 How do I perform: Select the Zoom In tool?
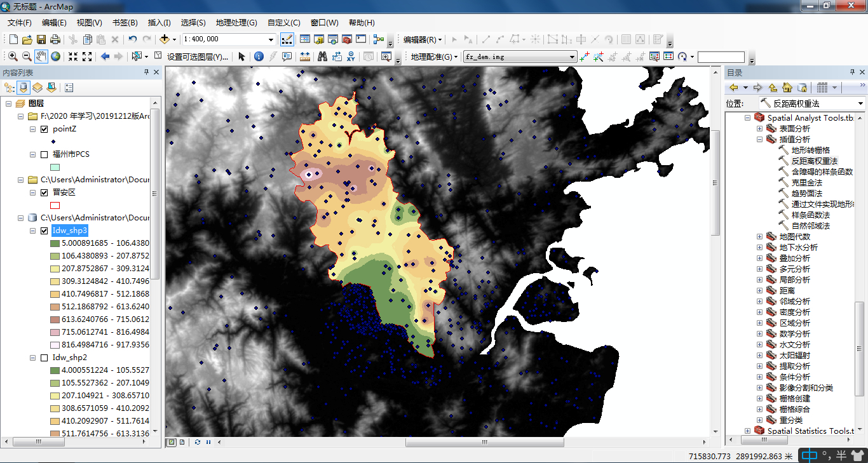13,56
